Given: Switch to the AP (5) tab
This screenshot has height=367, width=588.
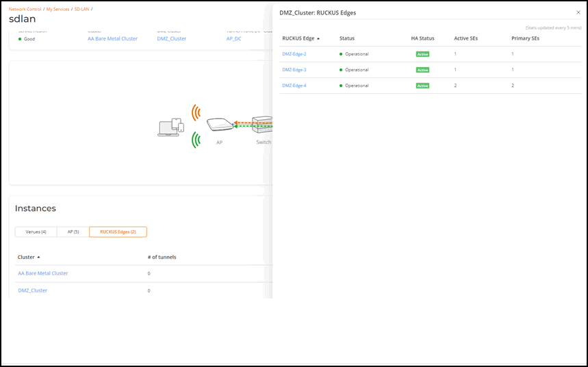Looking at the screenshot, I should [73, 232].
